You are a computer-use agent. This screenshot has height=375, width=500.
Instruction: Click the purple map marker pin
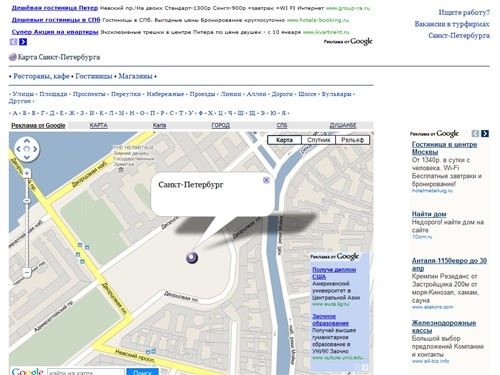click(192, 257)
